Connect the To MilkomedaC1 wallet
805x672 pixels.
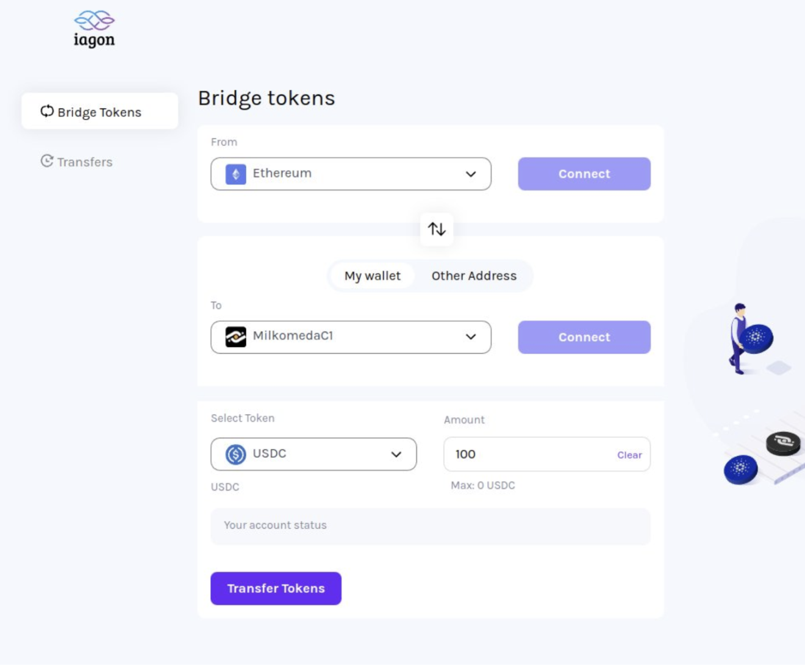[x=584, y=337]
